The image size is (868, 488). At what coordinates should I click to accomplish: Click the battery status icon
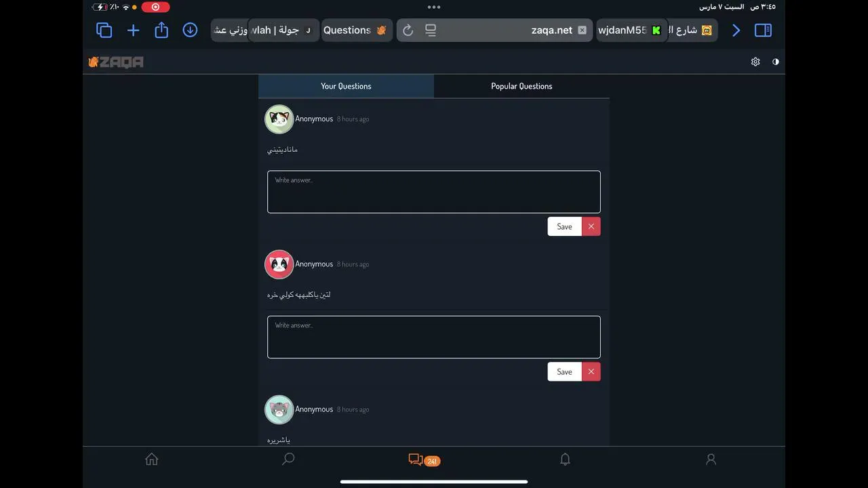coord(100,7)
